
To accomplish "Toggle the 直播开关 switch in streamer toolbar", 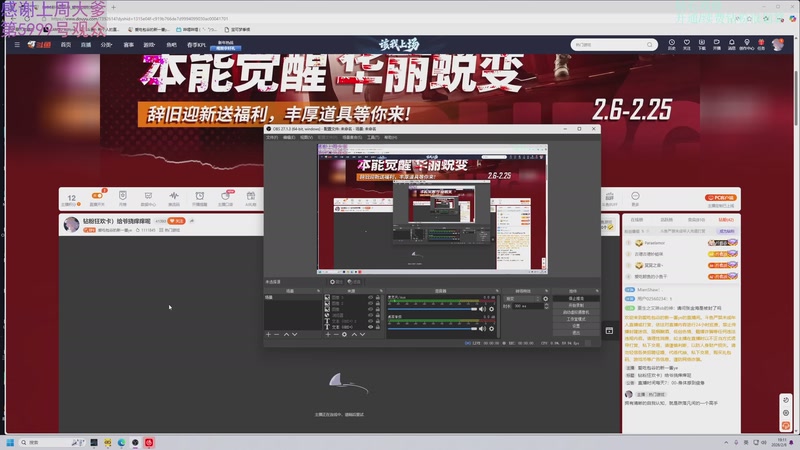I will [x=96, y=196].
